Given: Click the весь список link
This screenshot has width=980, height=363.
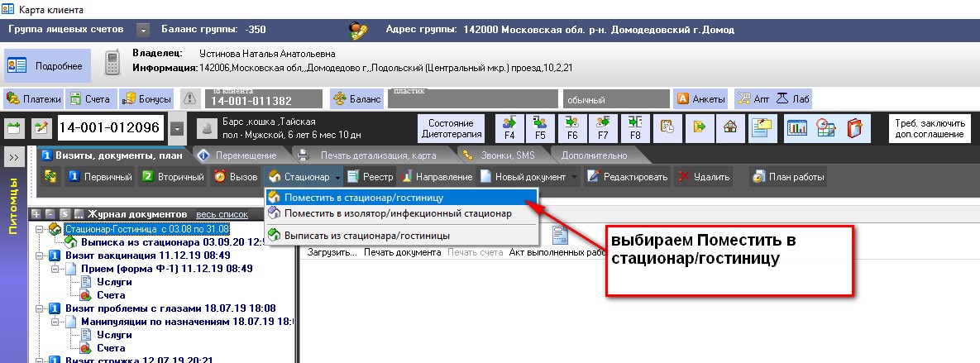Looking at the screenshot, I should pyautogui.click(x=219, y=214).
